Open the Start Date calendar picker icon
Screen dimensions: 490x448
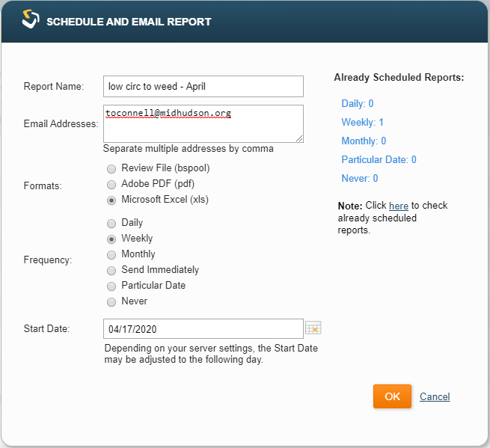coord(313,328)
